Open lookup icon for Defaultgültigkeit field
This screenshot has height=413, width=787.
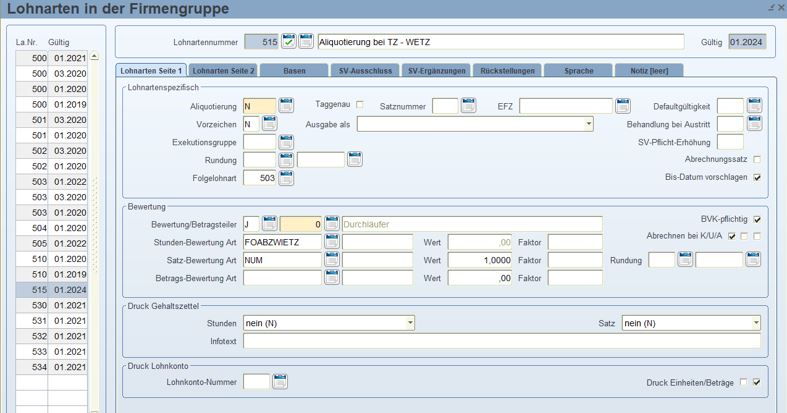754,105
